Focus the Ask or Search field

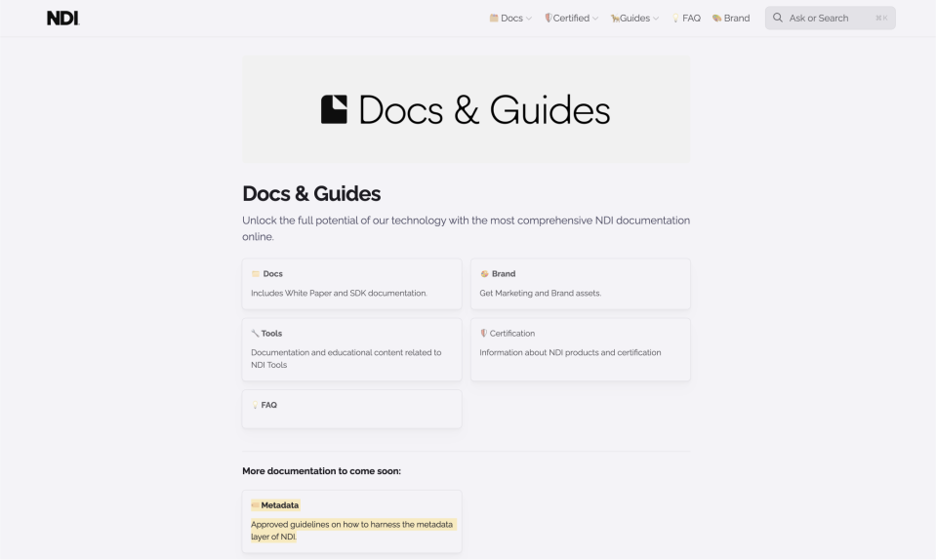(x=831, y=18)
